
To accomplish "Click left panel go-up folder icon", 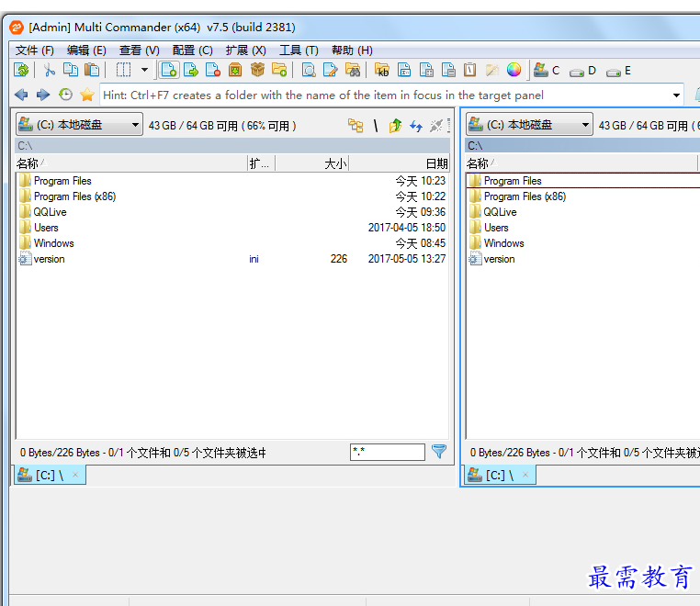I will point(395,126).
